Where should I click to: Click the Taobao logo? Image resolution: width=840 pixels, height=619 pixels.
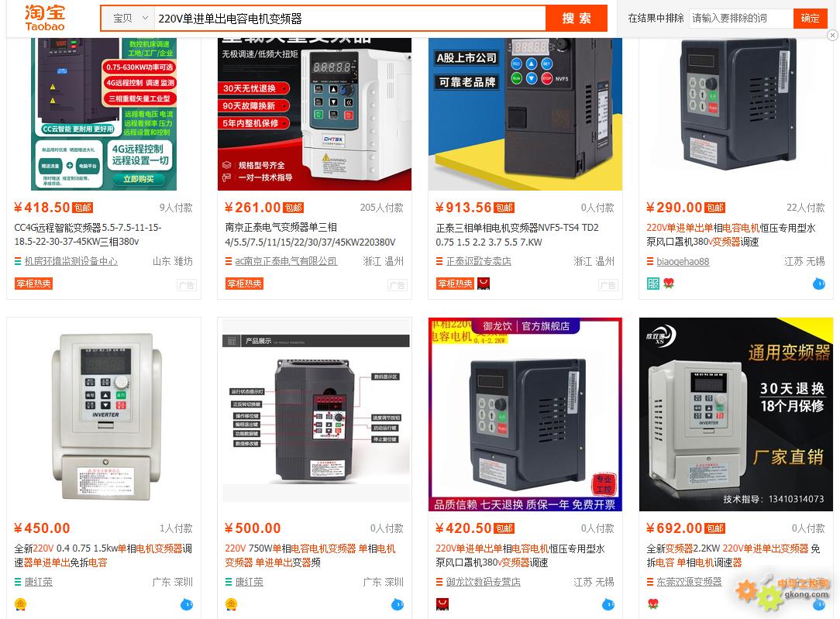click(x=44, y=19)
